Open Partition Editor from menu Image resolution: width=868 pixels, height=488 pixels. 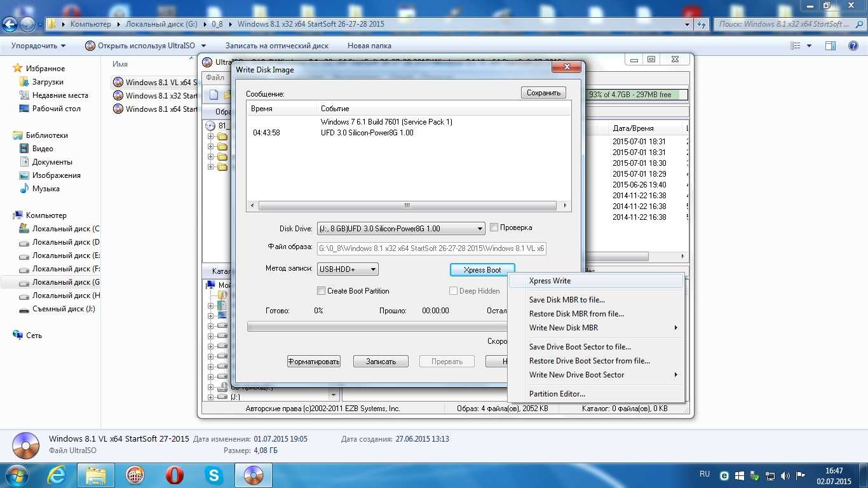[597, 394]
